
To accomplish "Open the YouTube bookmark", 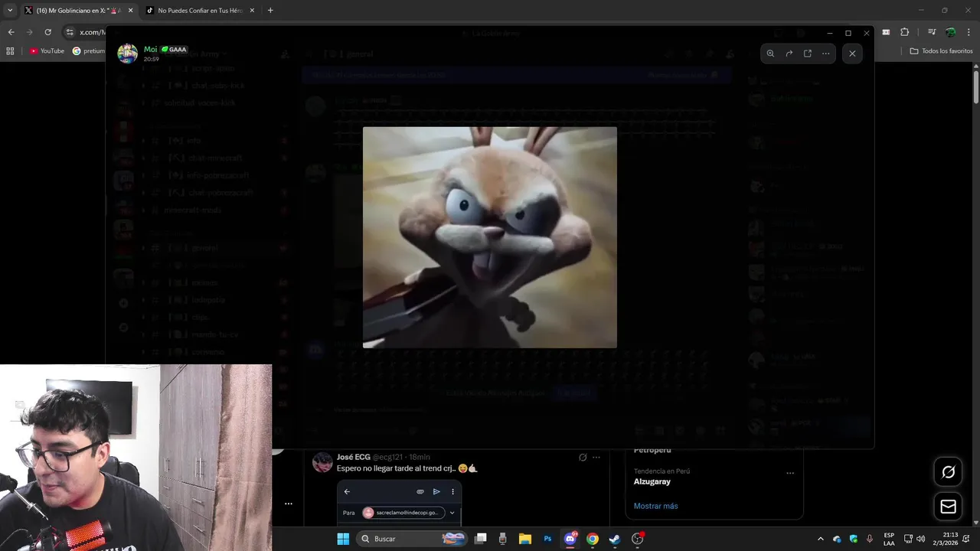I will pos(47,51).
